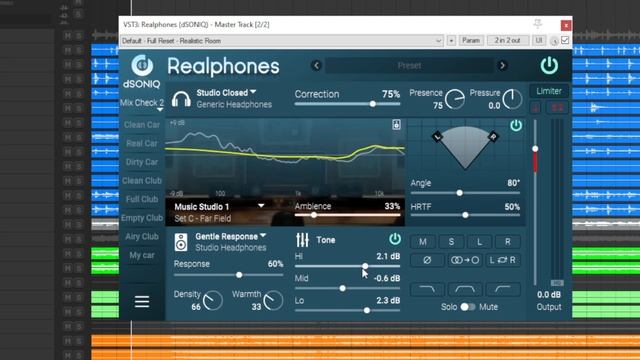The height and width of the screenshot is (360, 640).
Task: Go to the next preset arrow
Action: coord(502,65)
